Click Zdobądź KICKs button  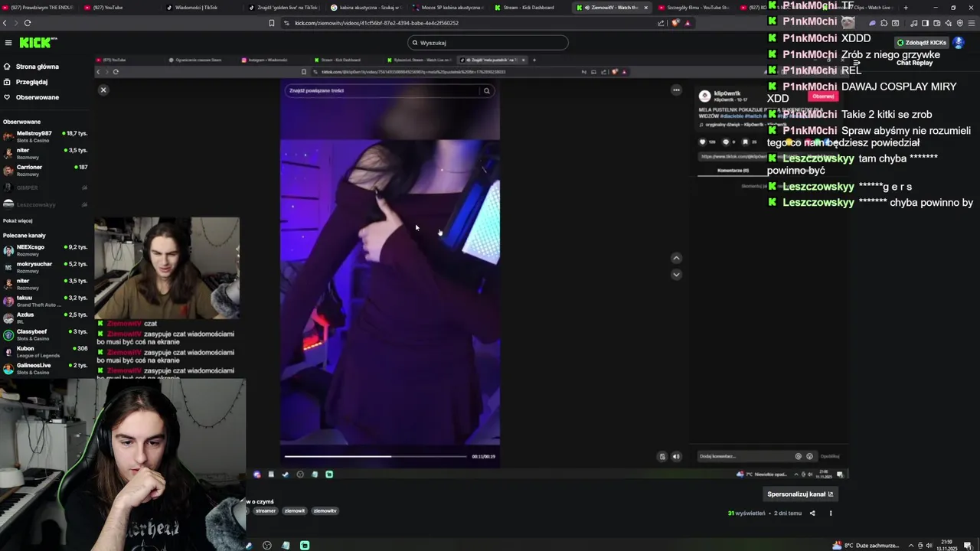point(921,43)
